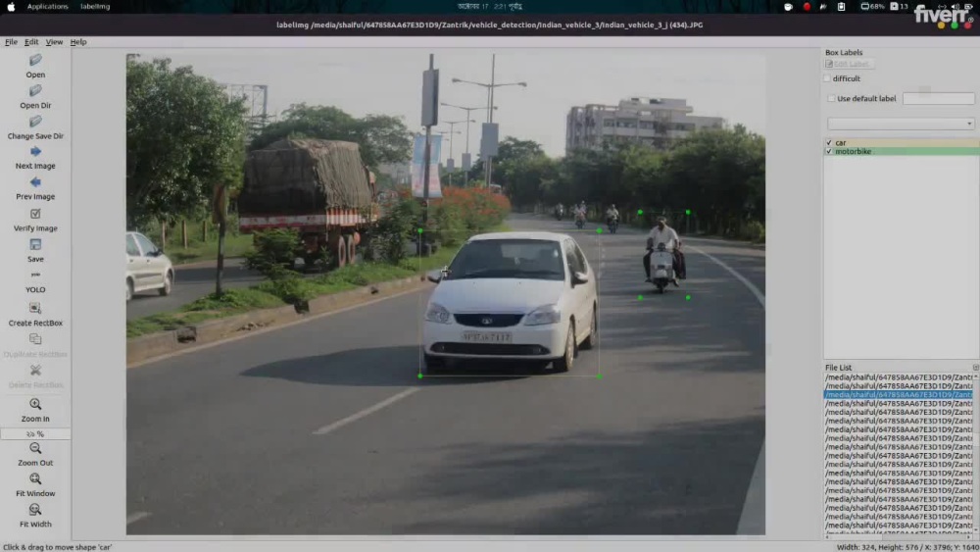This screenshot has width=980, height=552.
Task: Select the Create RectBox tool
Action: coord(35,314)
